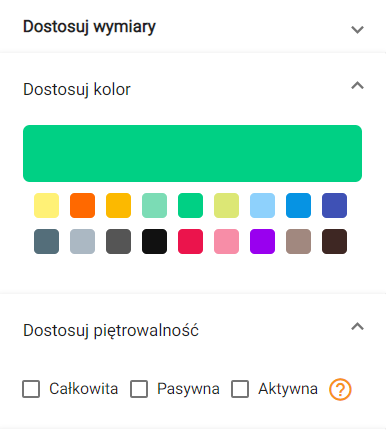Enable the Całkowita checkbox
Image resolution: width=386 pixels, height=431 pixels.
(x=31, y=389)
